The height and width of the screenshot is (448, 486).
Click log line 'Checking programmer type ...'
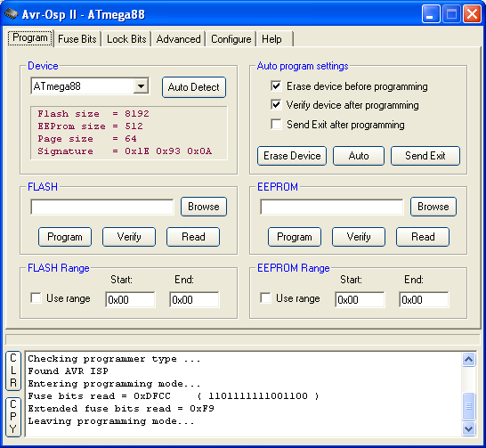tap(114, 359)
